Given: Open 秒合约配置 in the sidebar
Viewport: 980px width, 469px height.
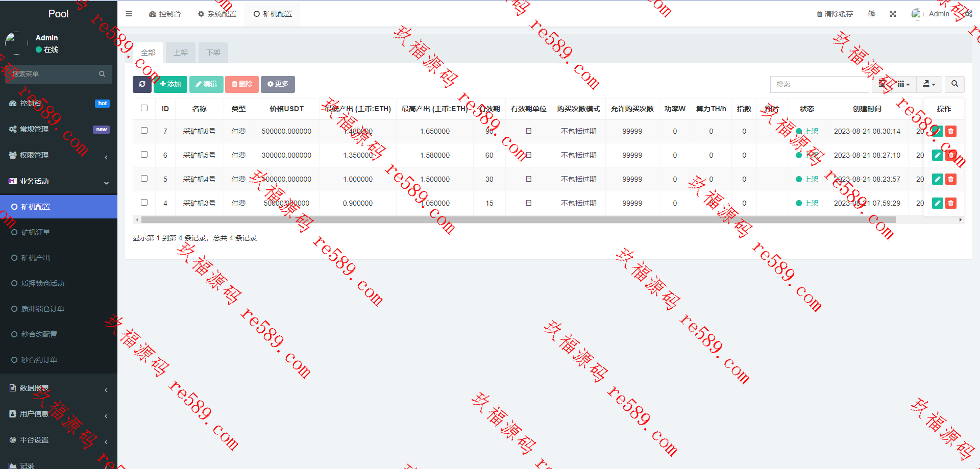Looking at the screenshot, I should tap(59, 334).
